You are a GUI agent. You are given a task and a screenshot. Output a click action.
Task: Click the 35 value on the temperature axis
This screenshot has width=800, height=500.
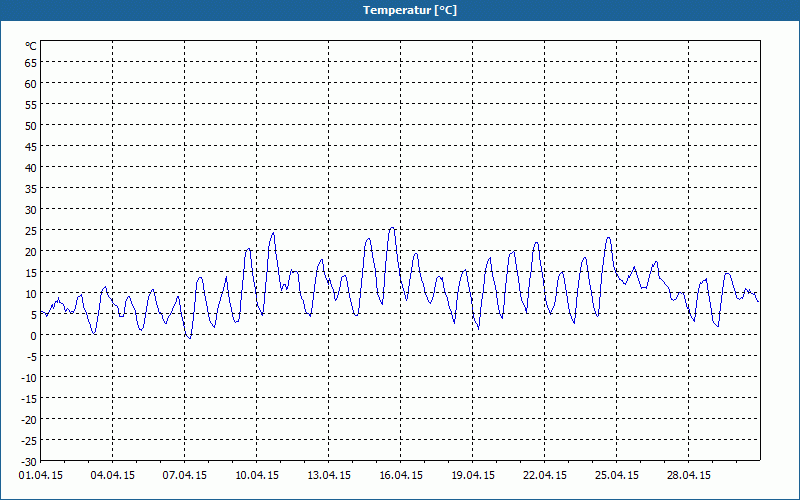coord(31,189)
